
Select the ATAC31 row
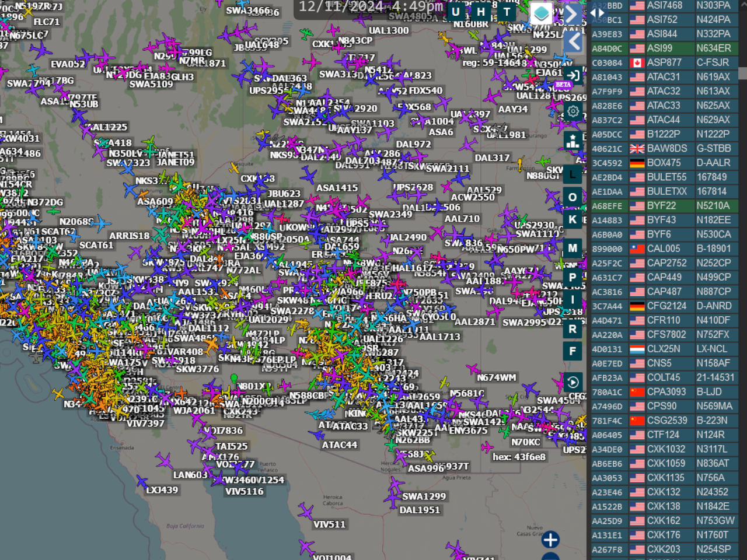664,77
